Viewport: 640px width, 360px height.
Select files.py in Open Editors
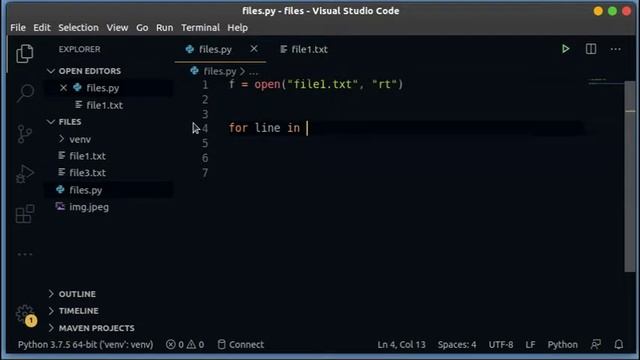[102, 88]
